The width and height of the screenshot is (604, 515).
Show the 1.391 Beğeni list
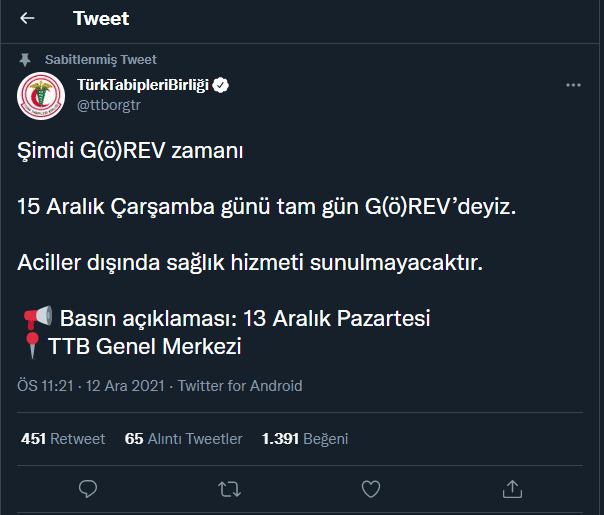tap(304, 438)
